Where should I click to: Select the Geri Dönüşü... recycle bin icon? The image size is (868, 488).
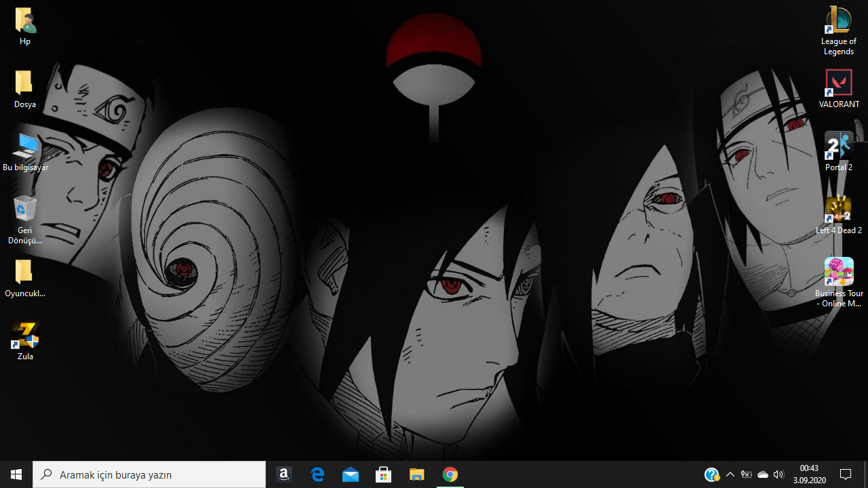[25, 220]
